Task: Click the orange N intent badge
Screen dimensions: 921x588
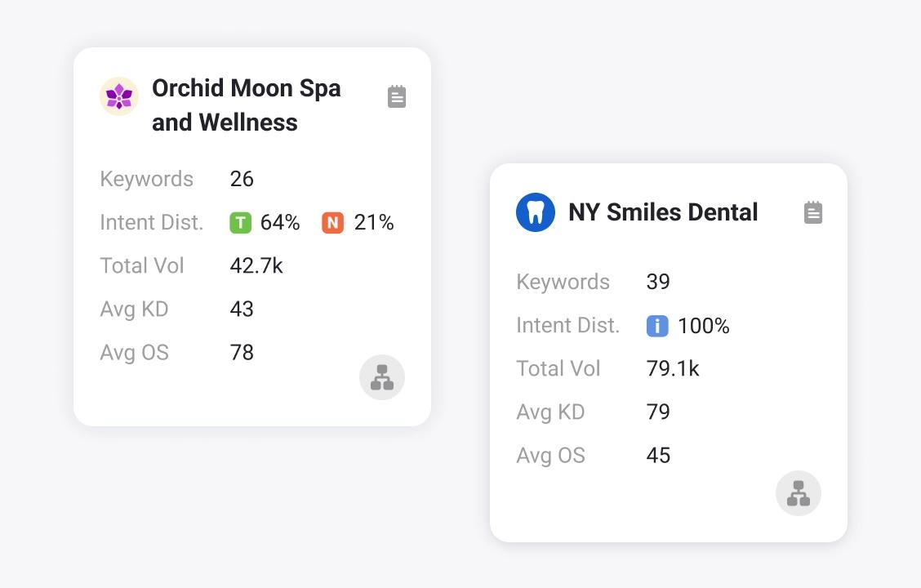Action: coord(332,223)
